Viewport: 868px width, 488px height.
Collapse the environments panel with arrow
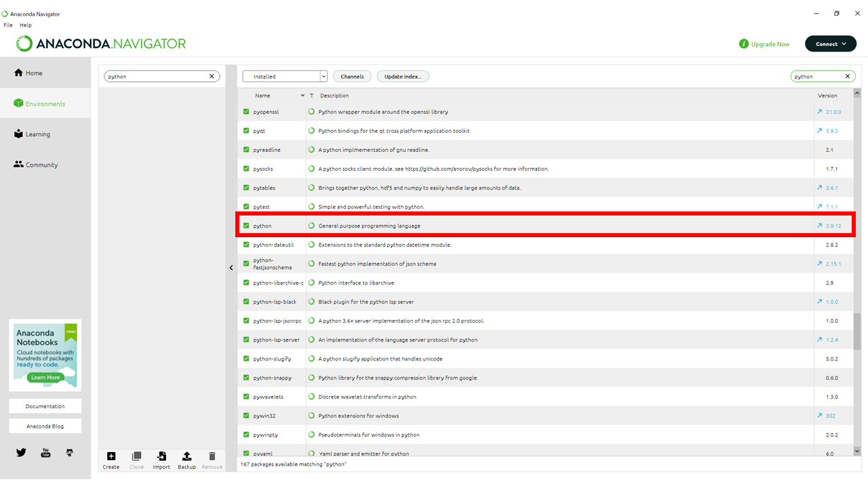[x=231, y=268]
